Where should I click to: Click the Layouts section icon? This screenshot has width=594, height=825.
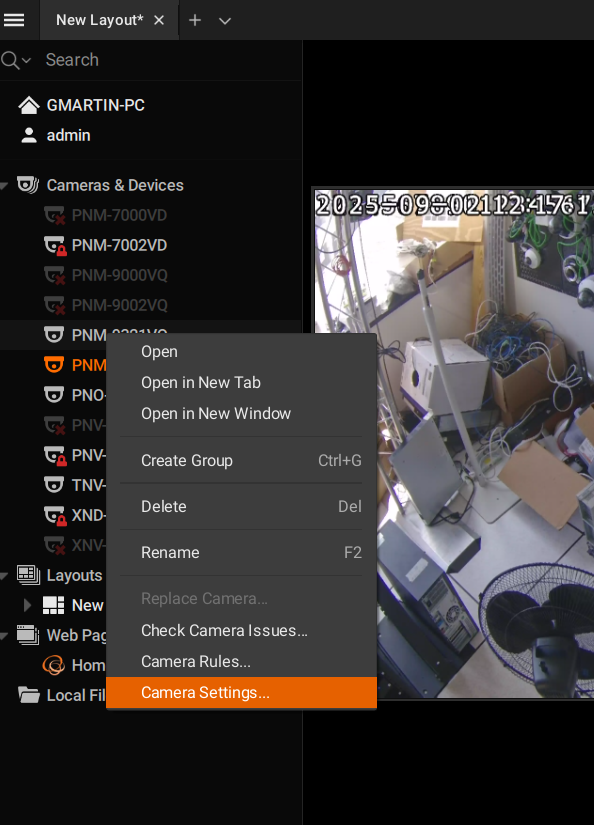[28, 575]
